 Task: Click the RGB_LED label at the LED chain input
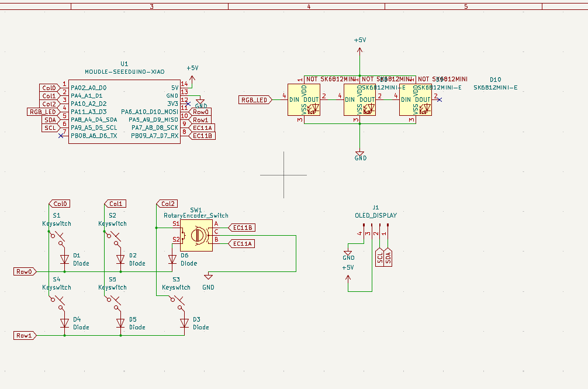pos(255,100)
